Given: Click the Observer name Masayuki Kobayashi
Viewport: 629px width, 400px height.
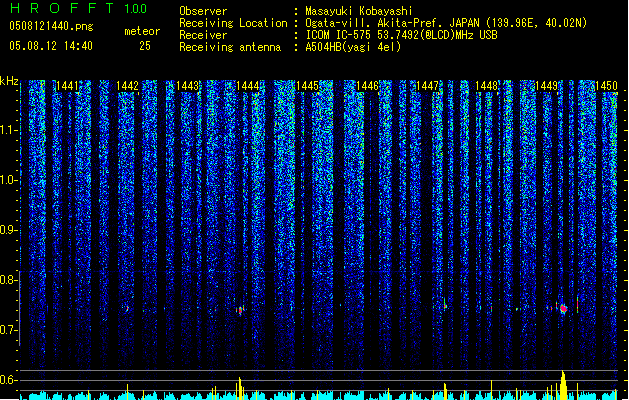Looking at the screenshot, I should click(x=359, y=11).
